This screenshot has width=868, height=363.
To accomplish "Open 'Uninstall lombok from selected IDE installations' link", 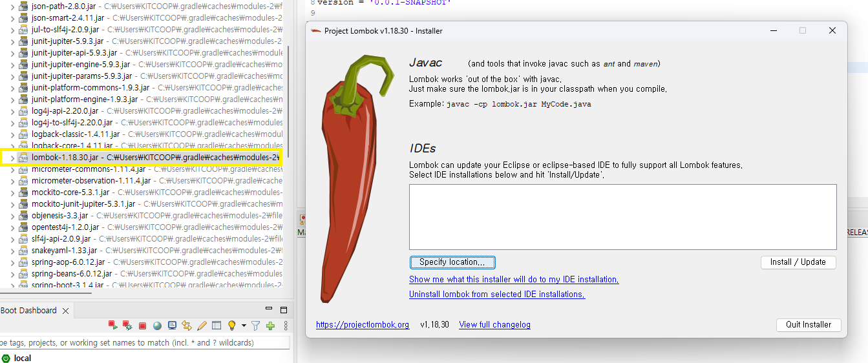I will 497,294.
